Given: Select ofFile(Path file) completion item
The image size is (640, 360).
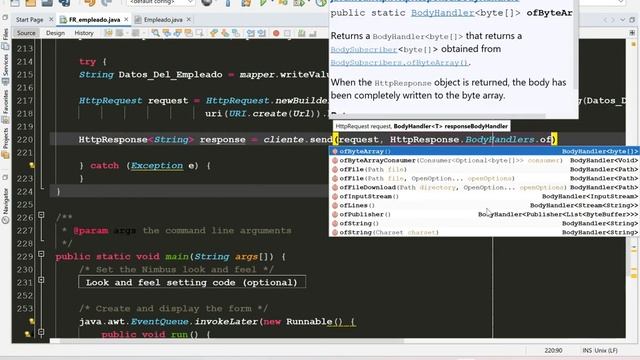Looking at the screenshot, I should pos(484,169).
